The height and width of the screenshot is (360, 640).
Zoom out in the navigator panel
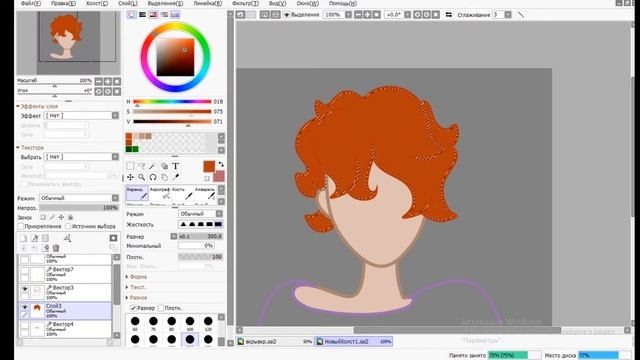coord(98,81)
